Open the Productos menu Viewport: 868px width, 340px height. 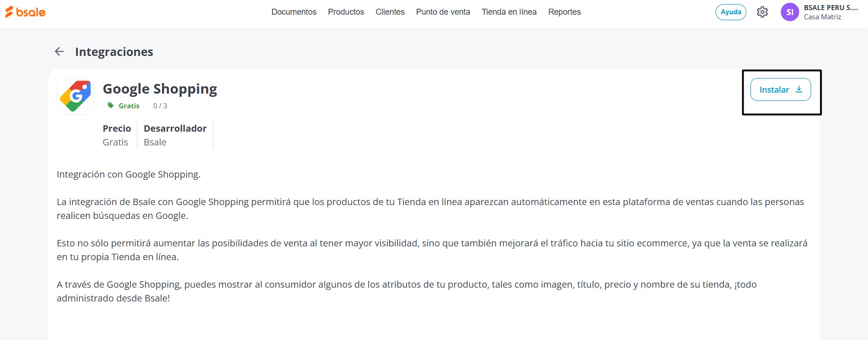(346, 12)
